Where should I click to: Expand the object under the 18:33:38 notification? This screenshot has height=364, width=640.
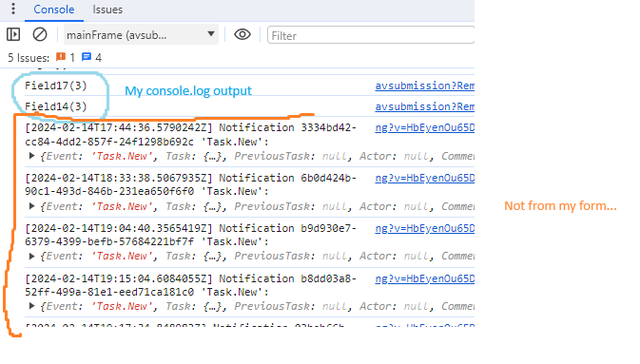point(31,206)
